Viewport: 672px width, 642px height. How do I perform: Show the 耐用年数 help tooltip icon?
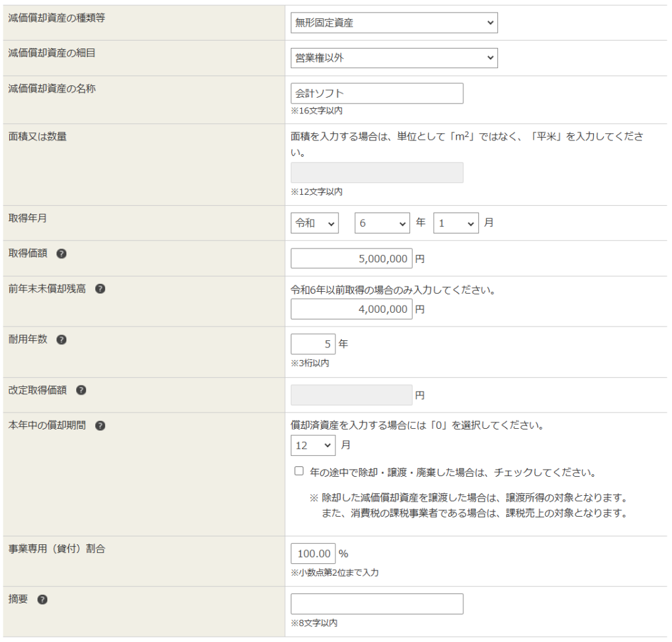61,340
